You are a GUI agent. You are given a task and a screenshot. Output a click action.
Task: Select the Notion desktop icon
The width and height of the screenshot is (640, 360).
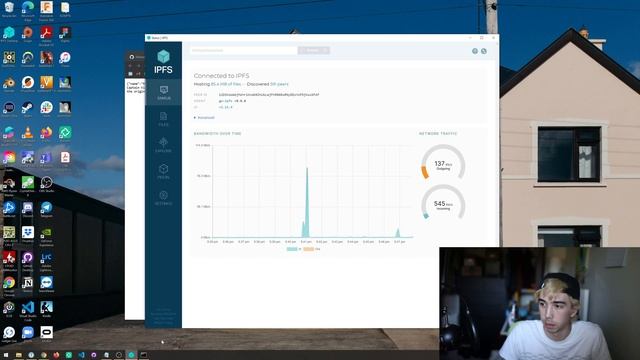pos(27,284)
